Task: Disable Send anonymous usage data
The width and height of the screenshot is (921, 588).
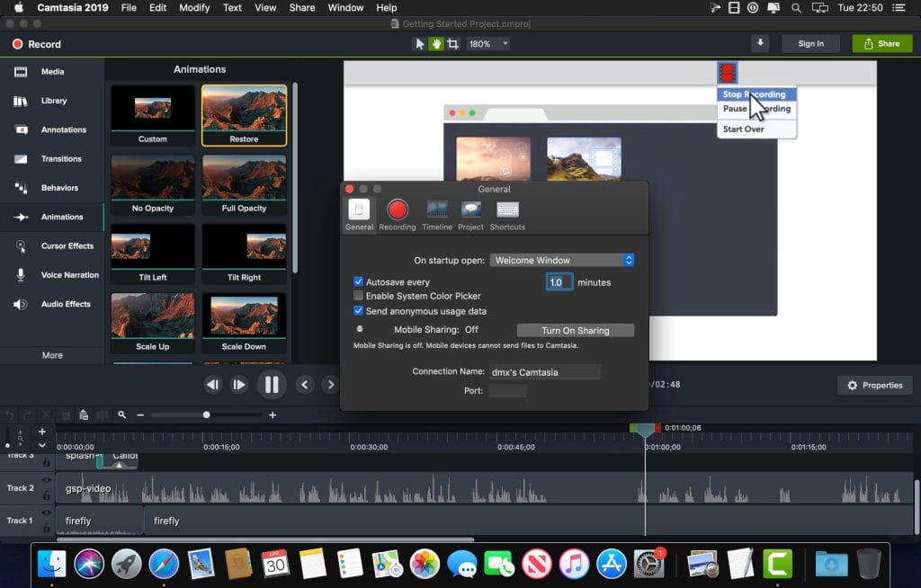Action: [358, 310]
